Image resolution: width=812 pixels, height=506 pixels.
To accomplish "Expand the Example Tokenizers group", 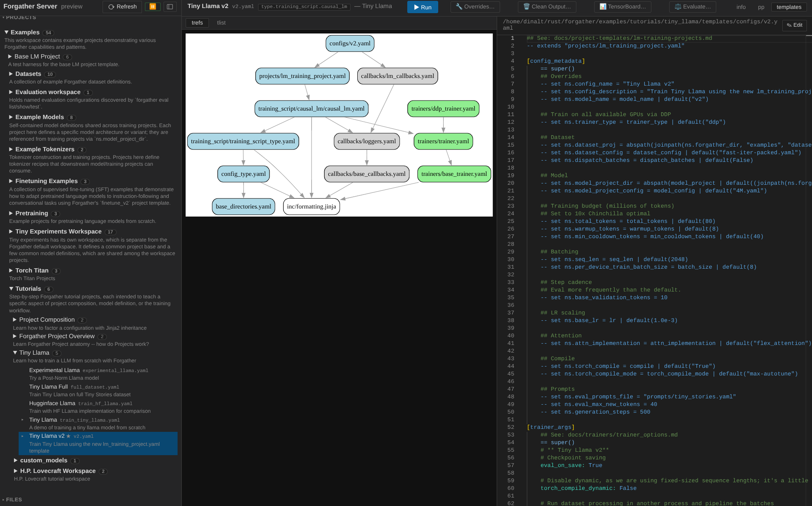I will click(11, 149).
